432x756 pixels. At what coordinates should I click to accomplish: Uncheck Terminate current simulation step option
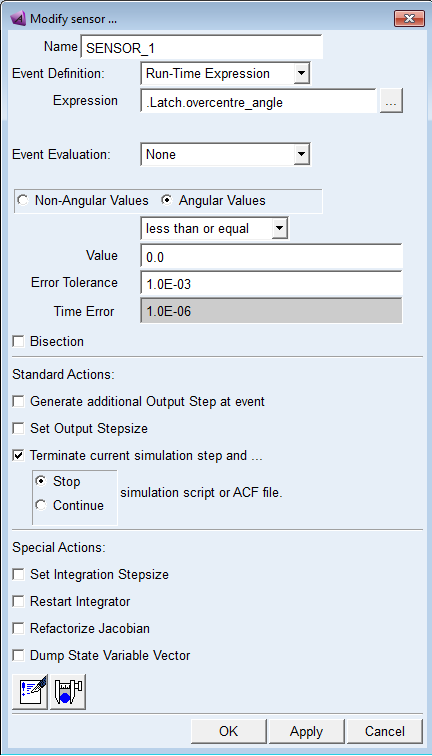coord(18,455)
